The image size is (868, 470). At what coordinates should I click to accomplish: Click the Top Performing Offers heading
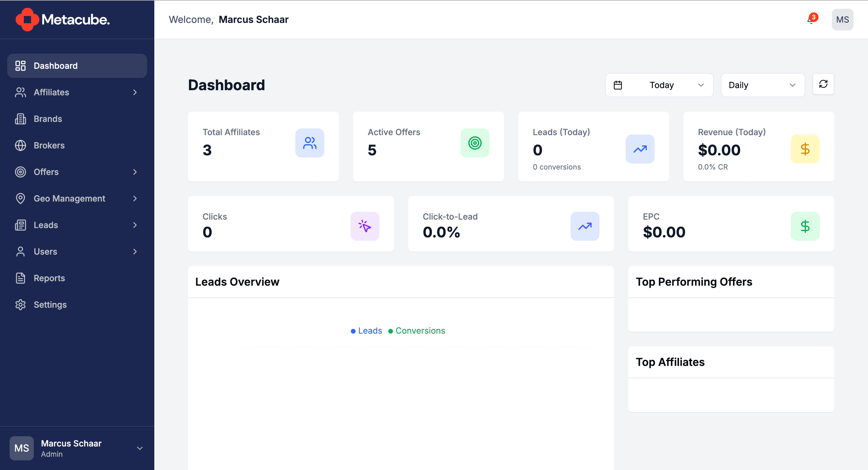[694, 282]
